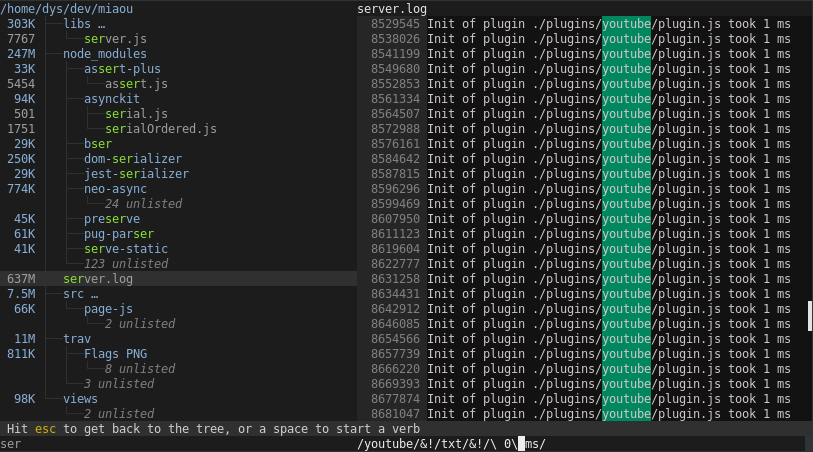This screenshot has width=813, height=452.
Task: Click 2 unlisted under page-js
Action: click(x=140, y=324)
